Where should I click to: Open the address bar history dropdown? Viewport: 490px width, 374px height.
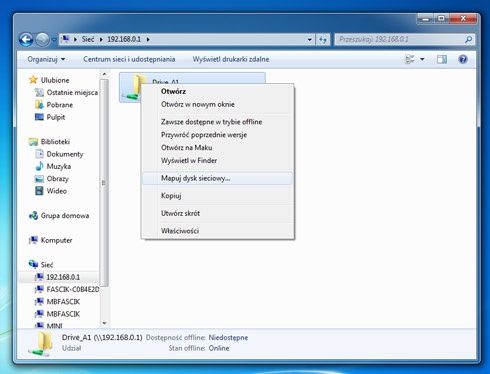310,40
